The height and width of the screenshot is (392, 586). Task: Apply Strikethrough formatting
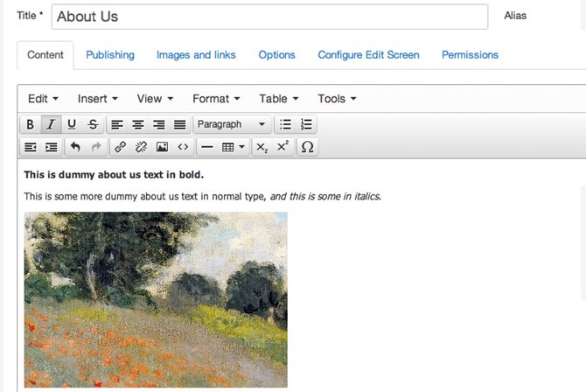(93, 124)
